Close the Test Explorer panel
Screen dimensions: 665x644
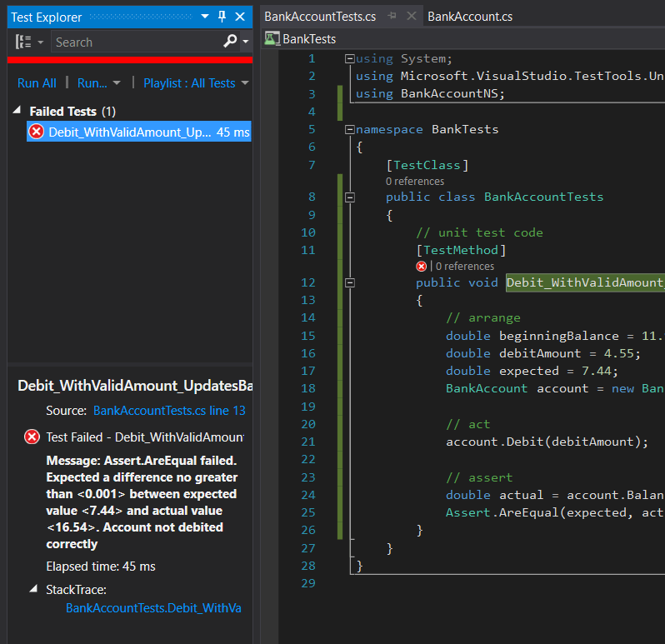pyautogui.click(x=240, y=17)
